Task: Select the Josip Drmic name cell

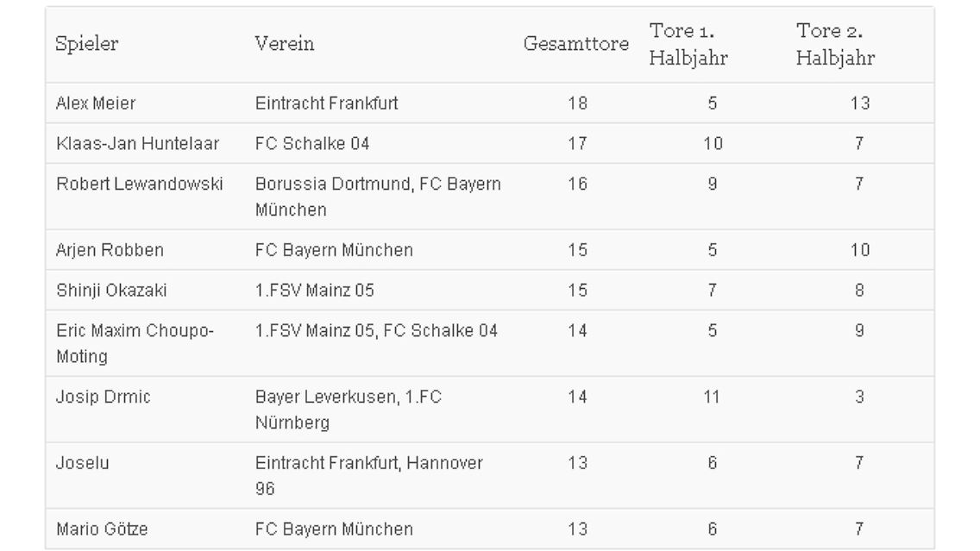Action: click(x=104, y=398)
